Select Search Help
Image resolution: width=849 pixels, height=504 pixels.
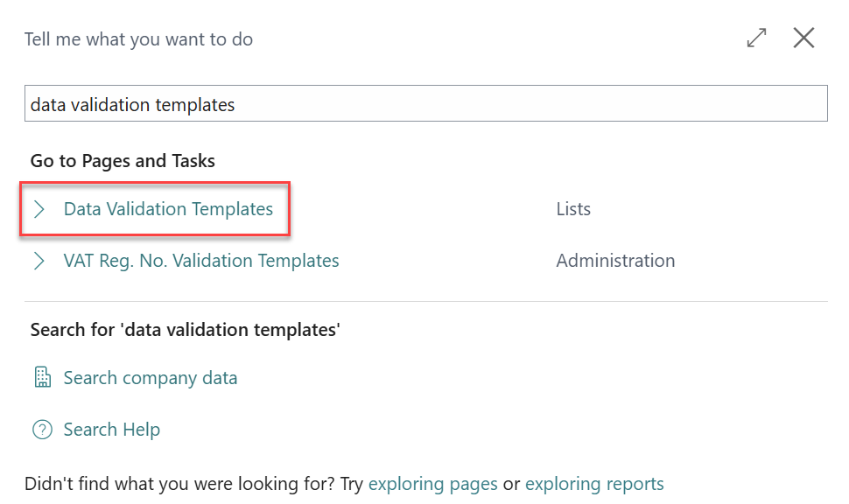(111, 430)
